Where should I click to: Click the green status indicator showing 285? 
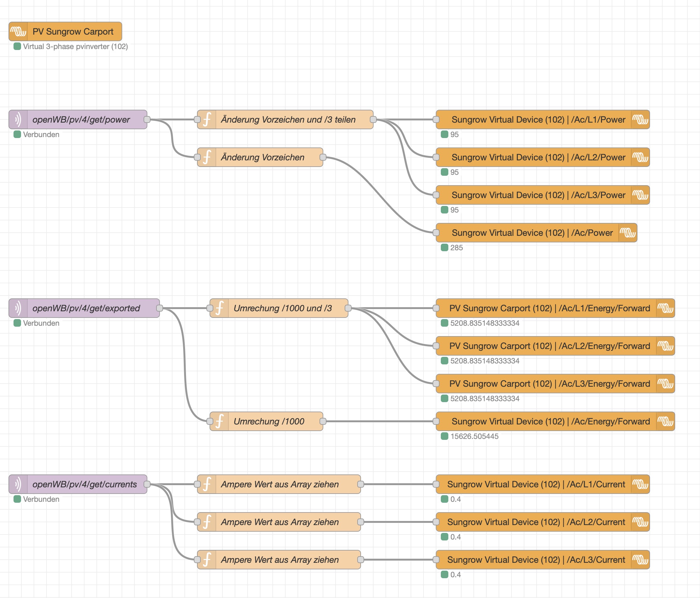coord(445,248)
